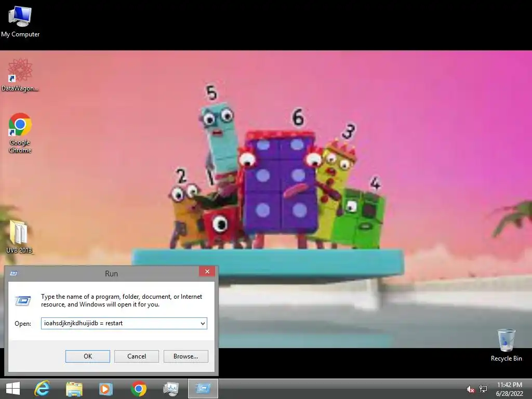Image resolution: width=532 pixels, height=399 pixels.
Task: Open the My Computer desktop icon
Action: click(x=20, y=21)
